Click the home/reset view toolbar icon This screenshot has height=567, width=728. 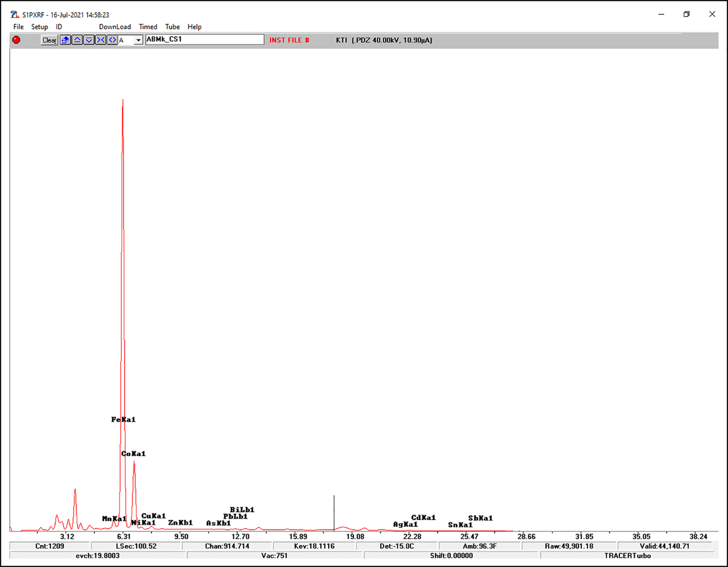coord(65,40)
